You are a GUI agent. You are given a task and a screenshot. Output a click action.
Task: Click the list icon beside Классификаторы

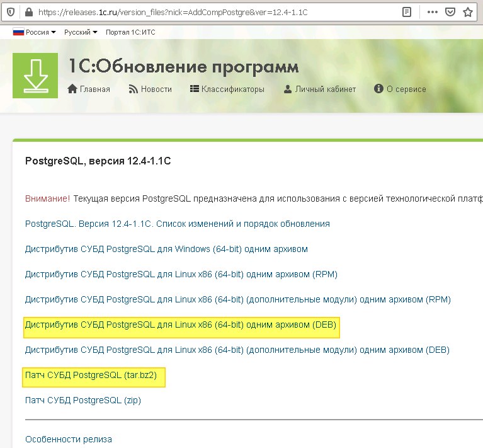[195, 89]
